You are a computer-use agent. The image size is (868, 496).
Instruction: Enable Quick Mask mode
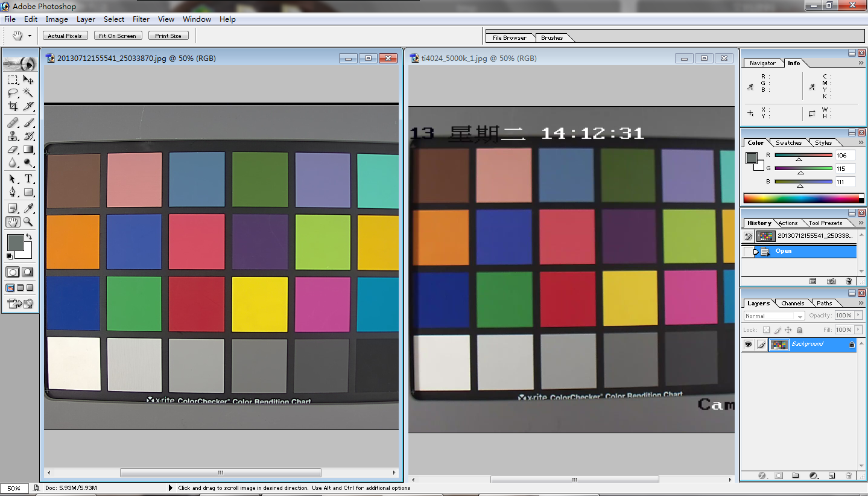pyautogui.click(x=28, y=272)
